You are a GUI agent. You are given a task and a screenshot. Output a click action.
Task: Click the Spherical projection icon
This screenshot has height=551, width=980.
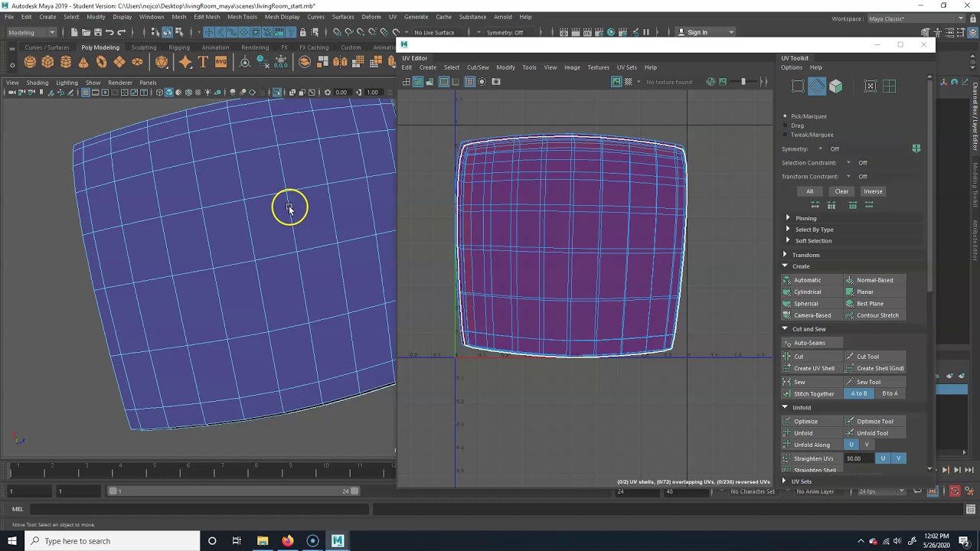[787, 304]
